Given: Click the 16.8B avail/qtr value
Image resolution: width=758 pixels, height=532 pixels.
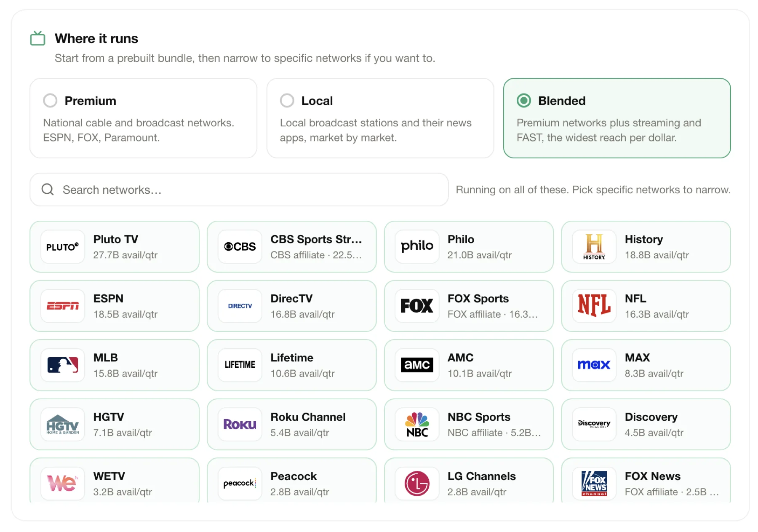Looking at the screenshot, I should coord(303,314).
